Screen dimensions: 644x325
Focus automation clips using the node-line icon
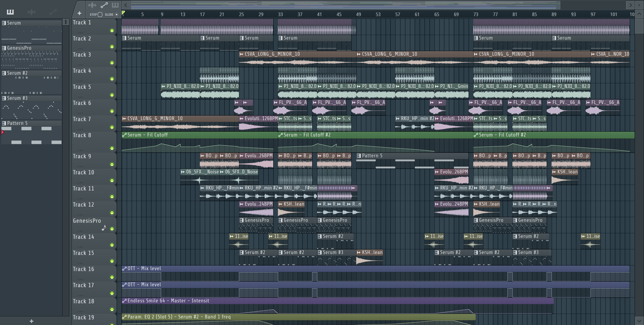click(104, 5)
